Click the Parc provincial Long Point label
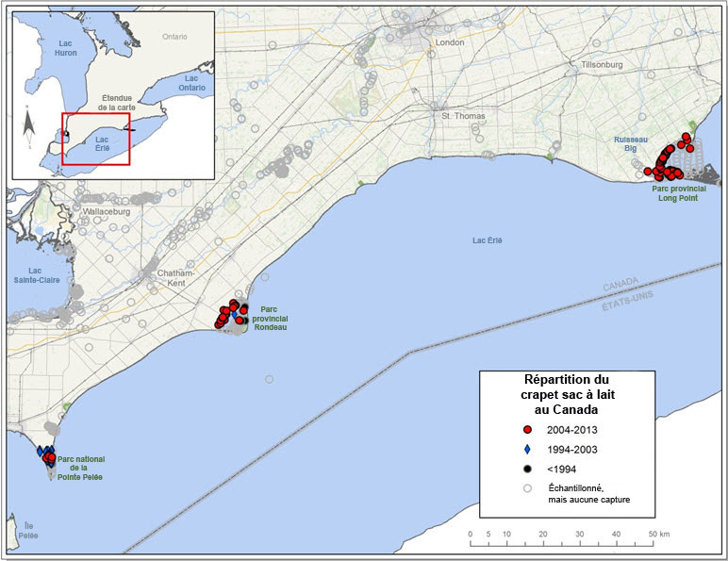This screenshot has width=728, height=561. 676,193
